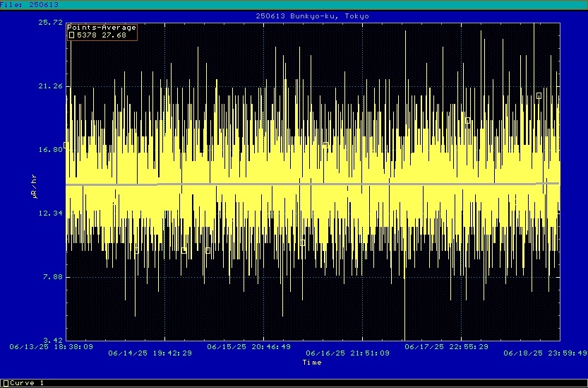The width and height of the screenshot is (588, 388).
Task: Click the chart title 250613 Bunkyo-ku, Tokyo
Action: pyautogui.click(x=311, y=16)
